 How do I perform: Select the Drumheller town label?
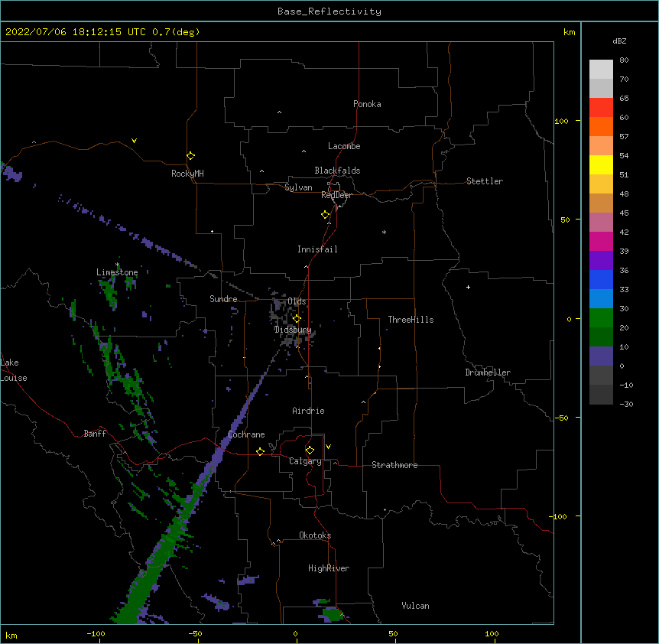pos(488,372)
